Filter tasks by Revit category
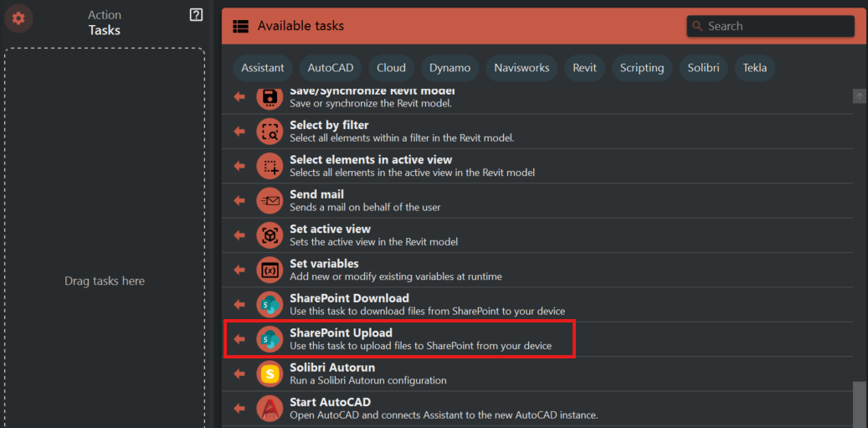868x428 pixels. coord(585,68)
